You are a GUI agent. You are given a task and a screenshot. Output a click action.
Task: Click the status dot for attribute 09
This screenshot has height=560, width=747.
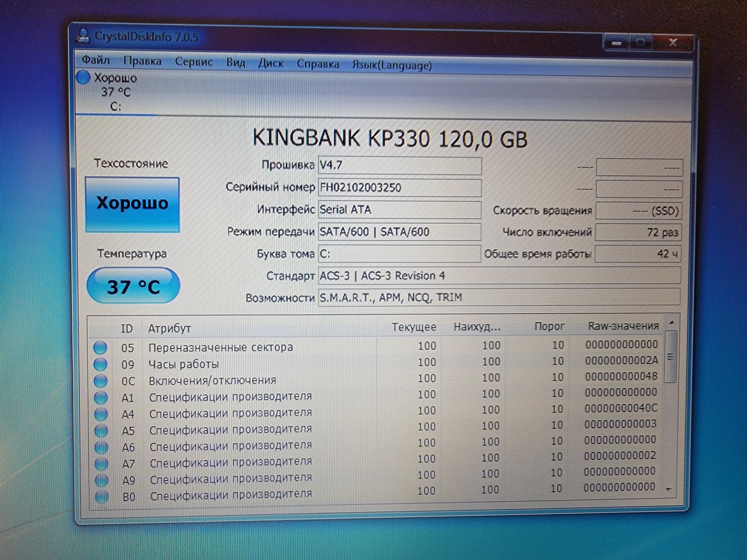(100, 364)
